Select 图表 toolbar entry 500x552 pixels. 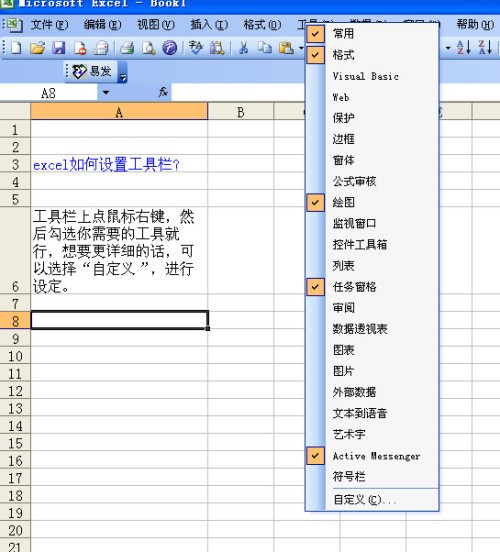click(x=372, y=350)
